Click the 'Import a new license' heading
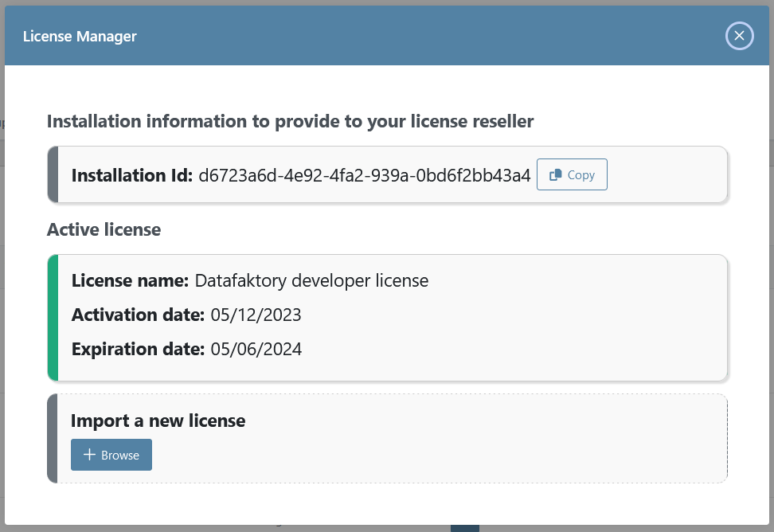Image resolution: width=774 pixels, height=532 pixels. (158, 421)
